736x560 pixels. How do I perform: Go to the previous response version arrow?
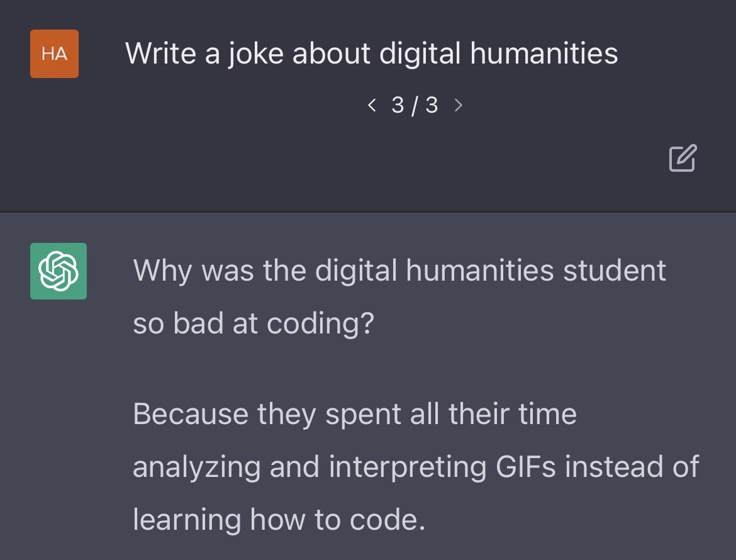click(x=372, y=105)
